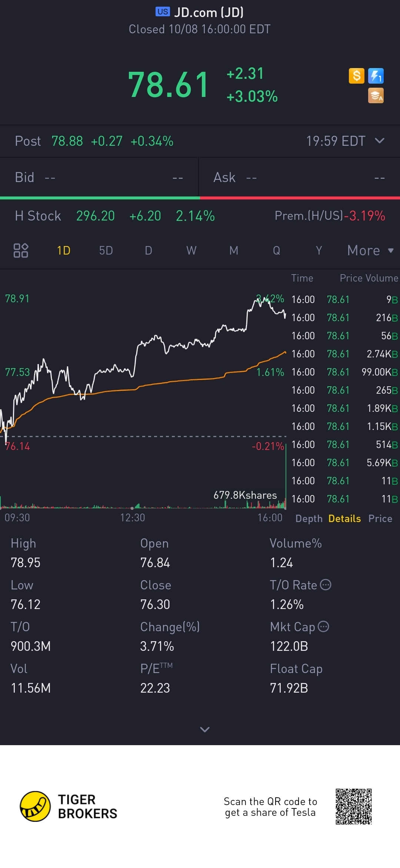
Task: Tap the Time column header
Action: point(302,278)
